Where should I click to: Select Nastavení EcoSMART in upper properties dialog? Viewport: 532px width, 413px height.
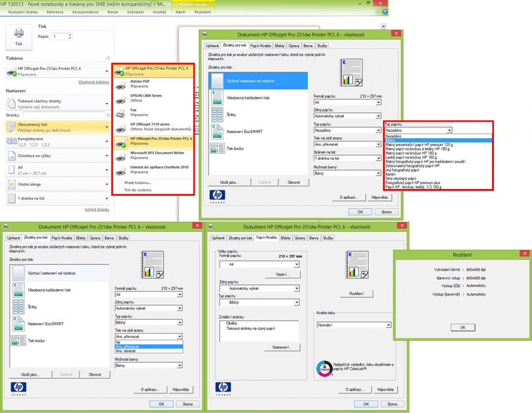[x=258, y=132]
